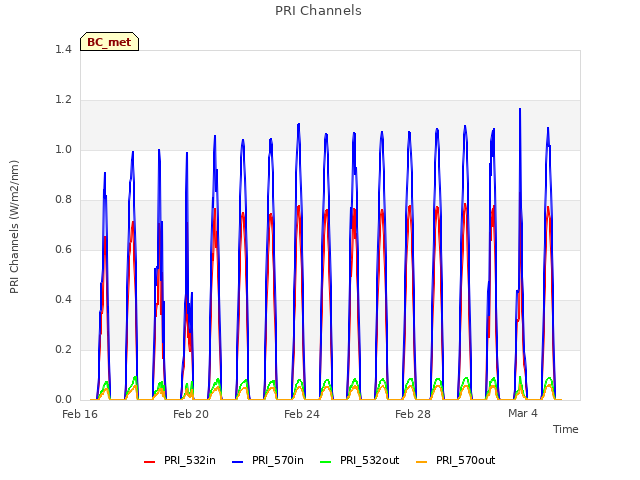Toggle the PRI_532out legend entry
The image size is (640, 480).
(360, 460)
